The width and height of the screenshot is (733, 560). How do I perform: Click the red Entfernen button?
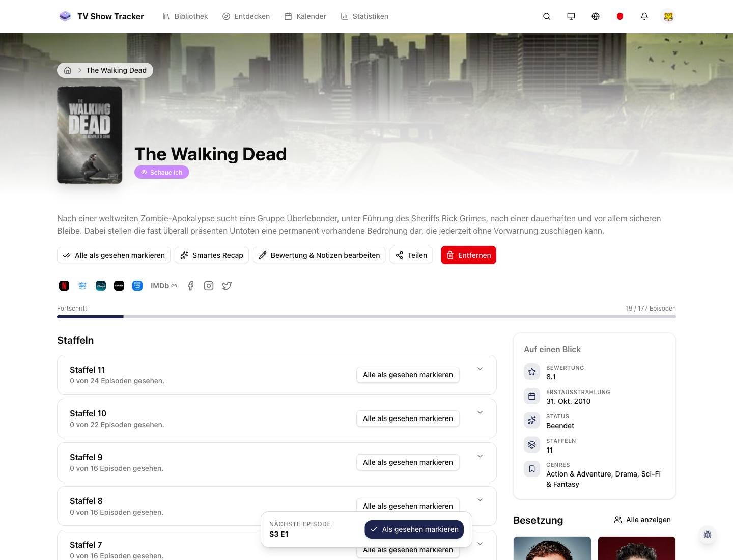(468, 255)
